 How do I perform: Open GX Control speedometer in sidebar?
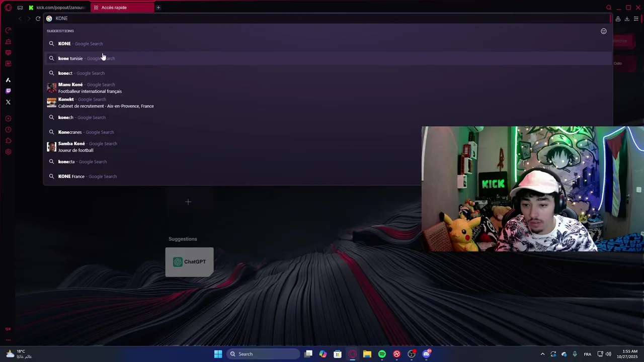(x=8, y=30)
